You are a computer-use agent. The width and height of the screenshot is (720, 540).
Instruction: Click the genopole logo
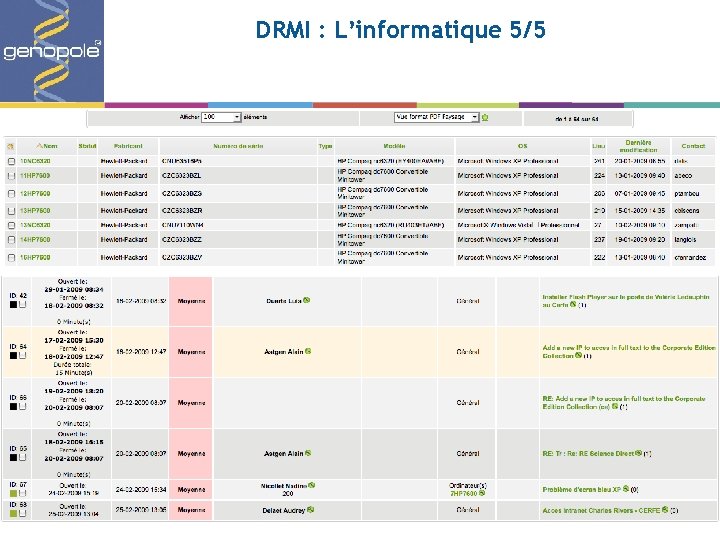[52, 51]
